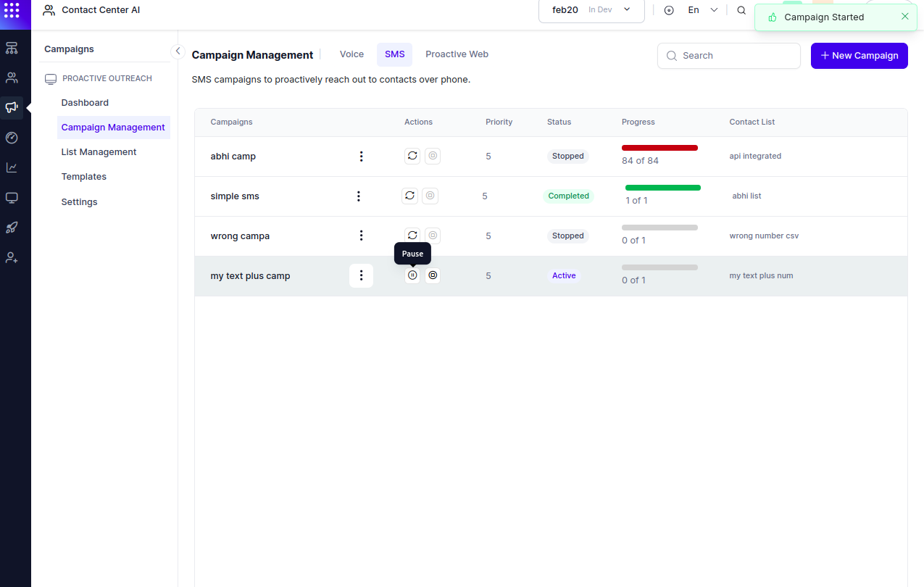Open the flow builder sidebar icon
Screen dimensions: 924x587
[12, 48]
